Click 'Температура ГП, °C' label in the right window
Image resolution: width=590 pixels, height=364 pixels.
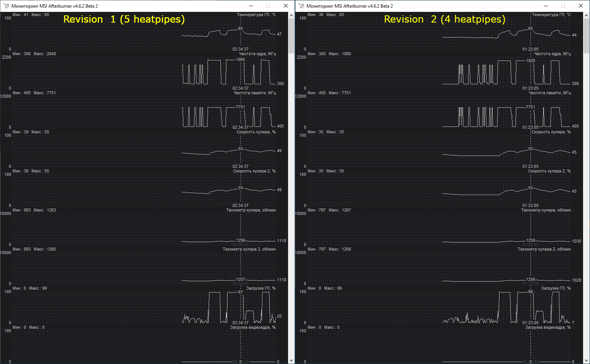[551, 15]
